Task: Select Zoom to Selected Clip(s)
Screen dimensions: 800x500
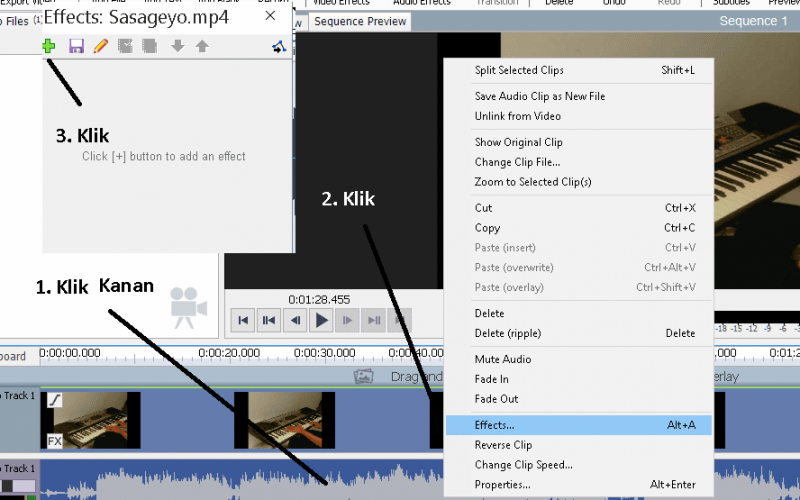Action: 579,182
